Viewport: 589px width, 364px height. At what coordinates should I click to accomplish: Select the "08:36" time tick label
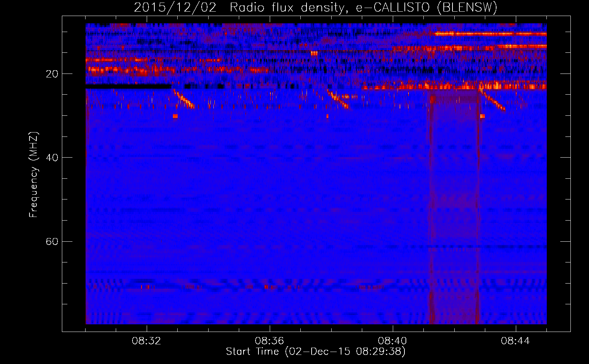point(269,341)
